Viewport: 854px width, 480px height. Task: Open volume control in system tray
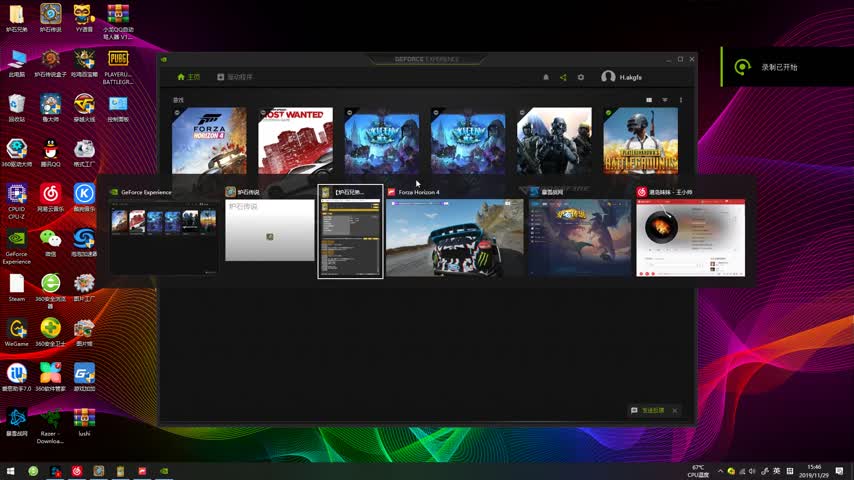[752, 471]
